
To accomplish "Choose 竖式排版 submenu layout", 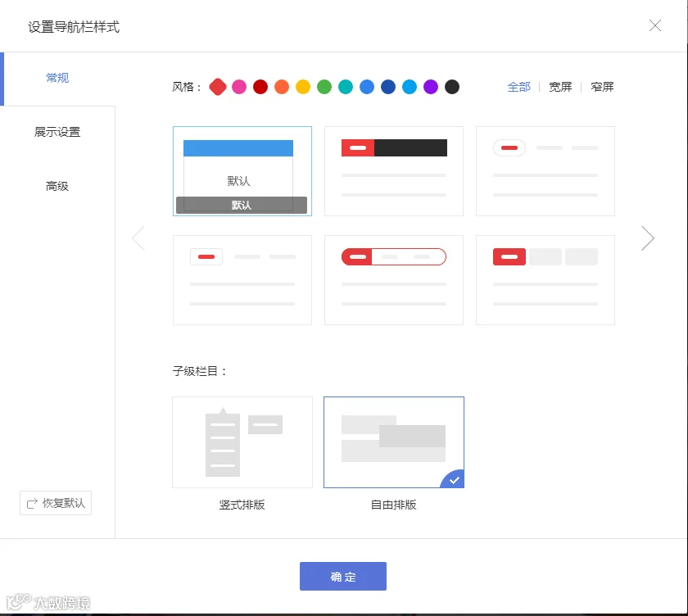I will point(242,442).
